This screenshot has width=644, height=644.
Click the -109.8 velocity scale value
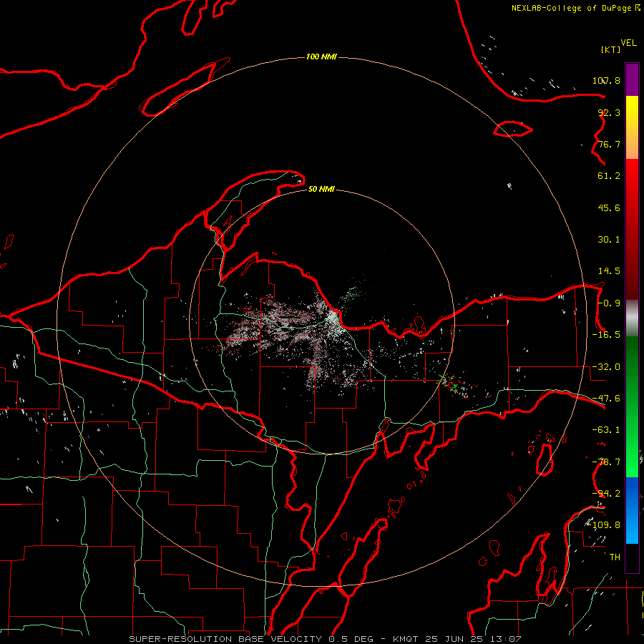coord(604,525)
